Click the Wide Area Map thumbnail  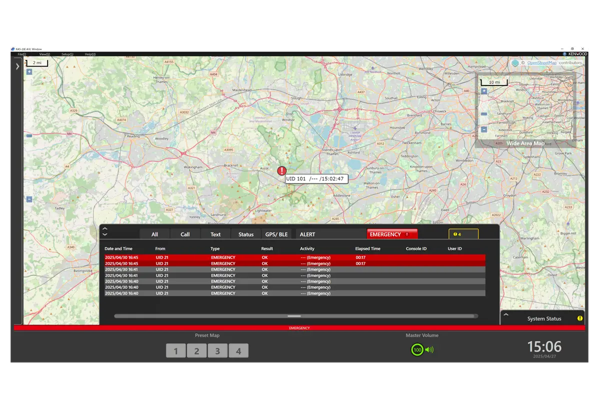526,108
